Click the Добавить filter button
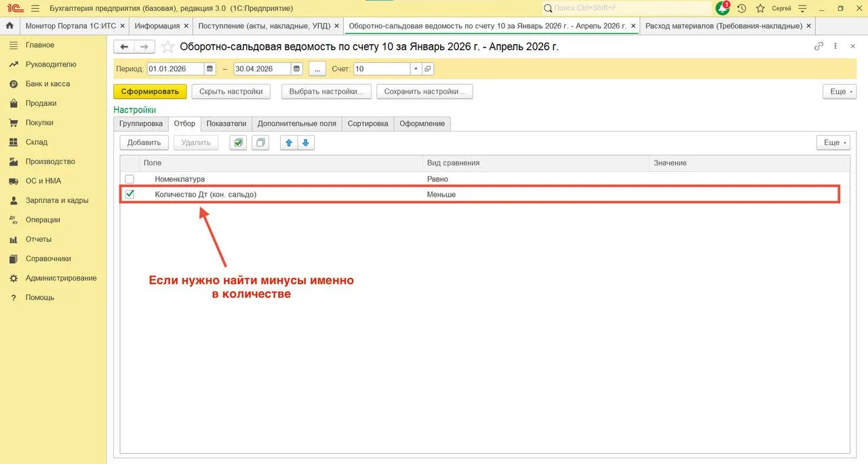 point(144,142)
